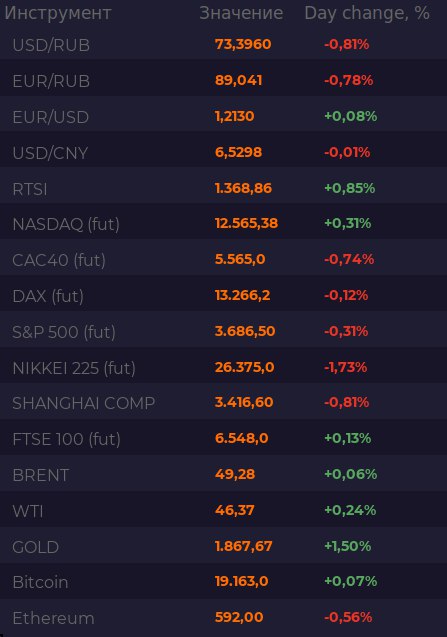Viewport: 447px width, 637px height.
Task: Click the GOLD day change +1,50%
Action: pyautogui.click(x=347, y=546)
